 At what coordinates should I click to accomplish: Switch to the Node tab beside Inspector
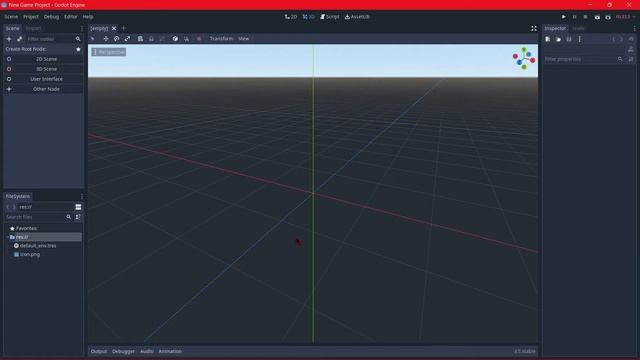[x=578, y=28]
